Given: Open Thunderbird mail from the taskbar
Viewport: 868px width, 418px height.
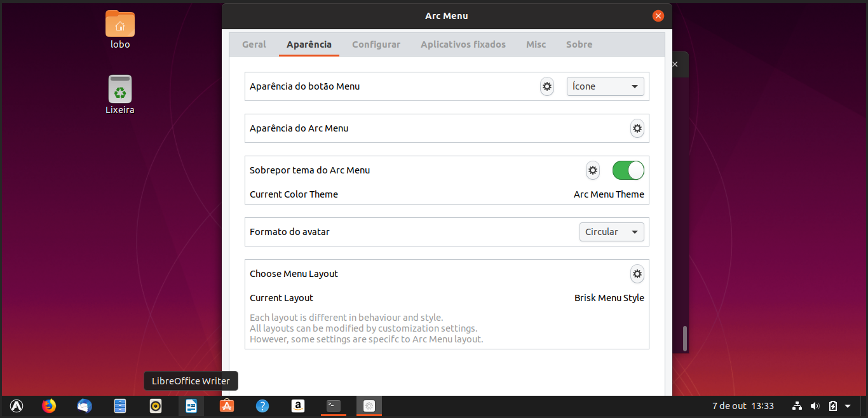Looking at the screenshot, I should point(84,405).
